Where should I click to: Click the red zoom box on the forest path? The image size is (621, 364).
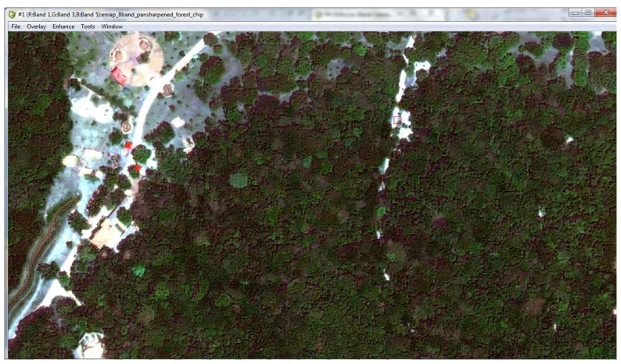click(x=397, y=120)
